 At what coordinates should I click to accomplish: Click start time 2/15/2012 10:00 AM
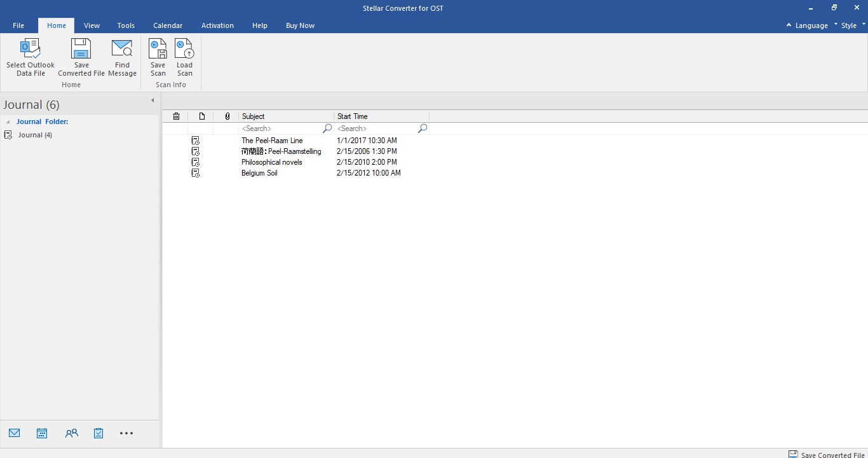(369, 173)
